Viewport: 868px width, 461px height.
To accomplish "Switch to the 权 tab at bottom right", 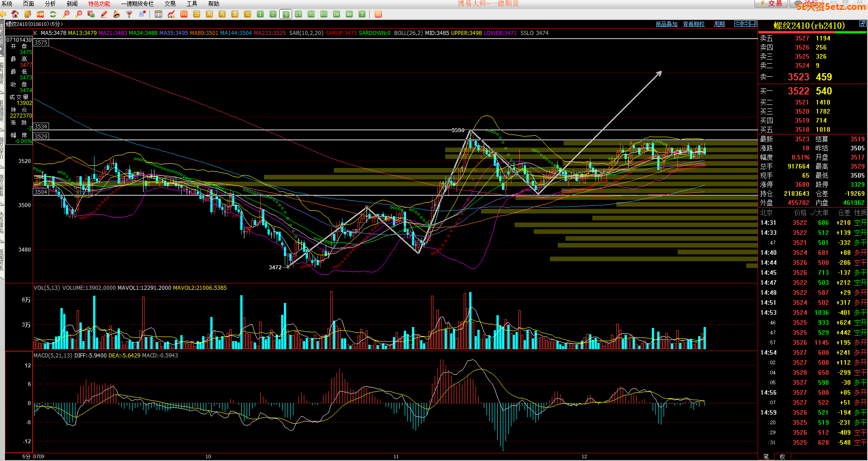I will [x=782, y=456].
